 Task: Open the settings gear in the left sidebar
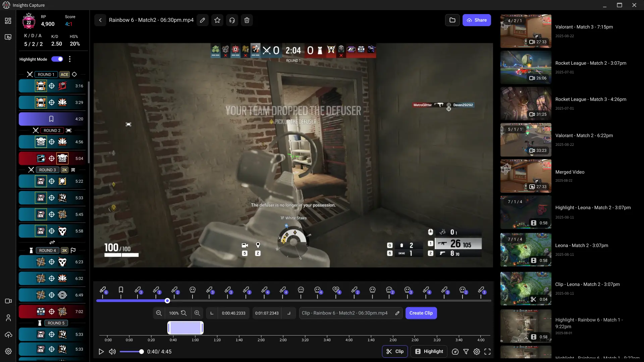(x=8, y=351)
